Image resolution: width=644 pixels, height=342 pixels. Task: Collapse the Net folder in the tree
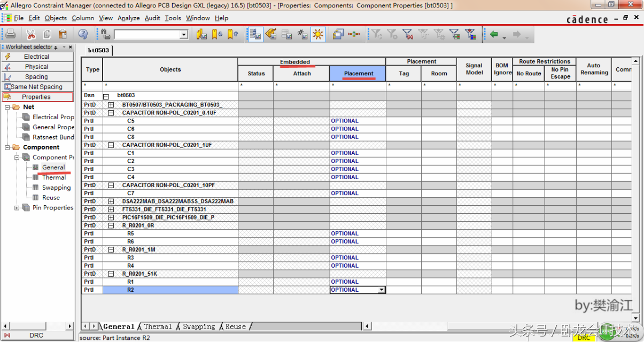pyautogui.click(x=7, y=107)
